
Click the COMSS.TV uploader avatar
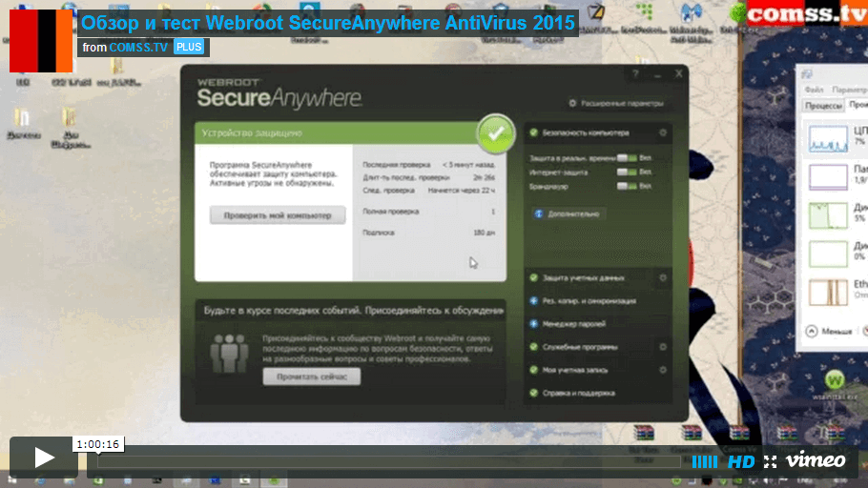pyautogui.click(x=41, y=41)
